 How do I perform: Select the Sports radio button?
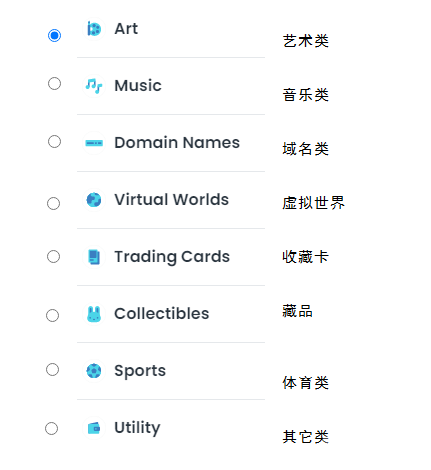(x=52, y=369)
